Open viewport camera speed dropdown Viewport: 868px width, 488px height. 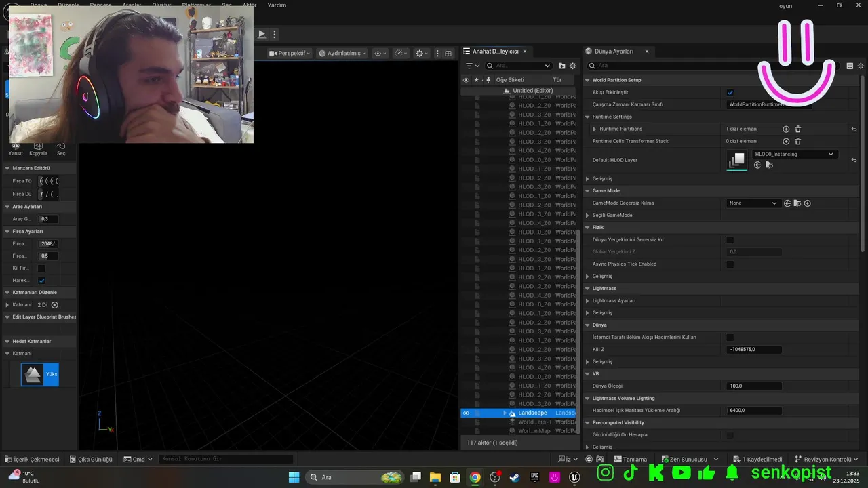[x=401, y=53]
